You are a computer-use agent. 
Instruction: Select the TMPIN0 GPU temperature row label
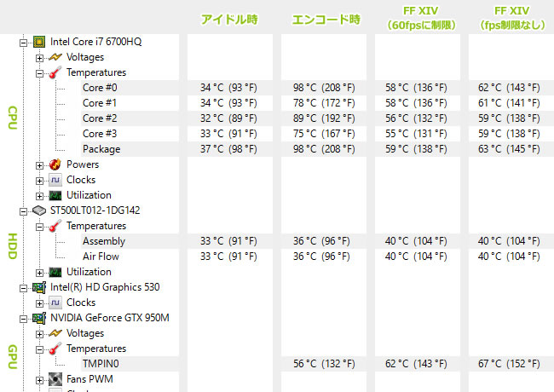pos(101,364)
